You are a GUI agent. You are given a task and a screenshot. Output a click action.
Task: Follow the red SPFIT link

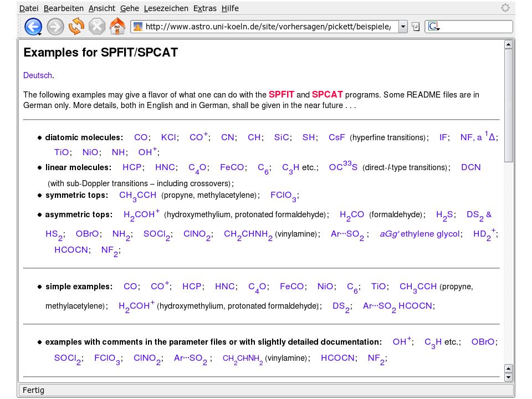tap(282, 95)
